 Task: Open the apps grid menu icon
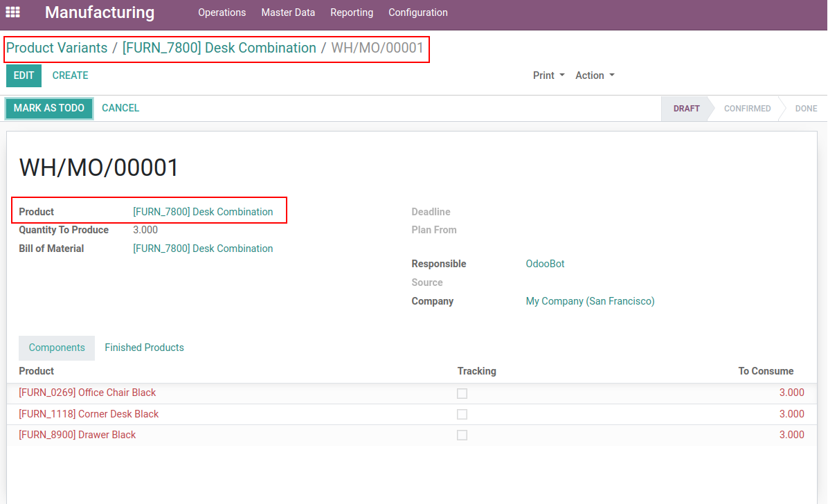pyautogui.click(x=12, y=12)
